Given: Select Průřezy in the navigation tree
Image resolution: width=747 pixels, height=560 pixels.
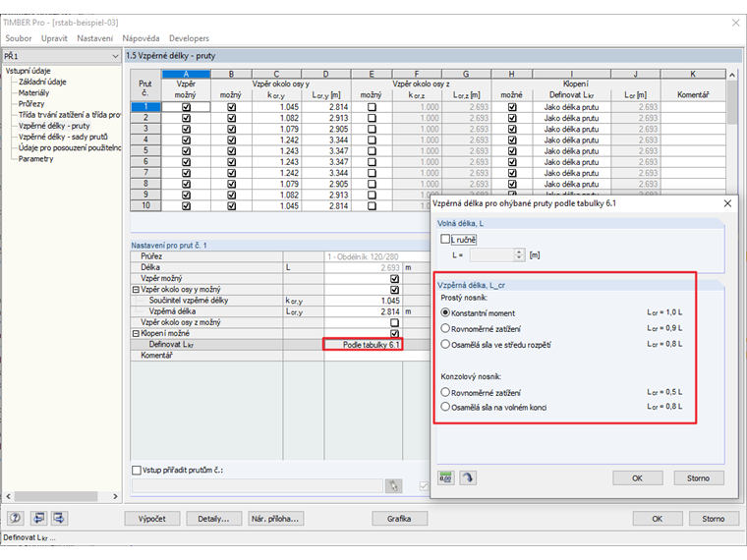Looking at the screenshot, I should (31, 104).
